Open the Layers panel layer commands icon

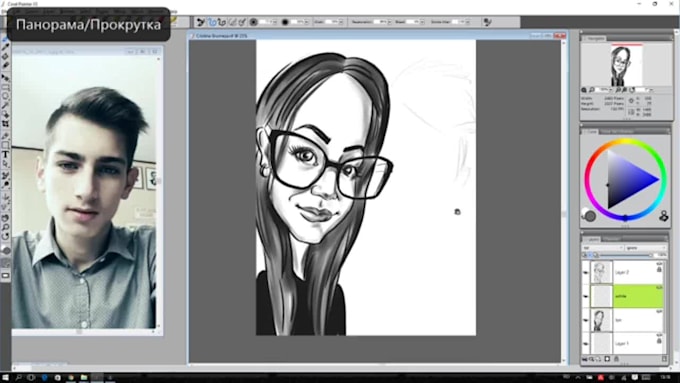click(585, 359)
